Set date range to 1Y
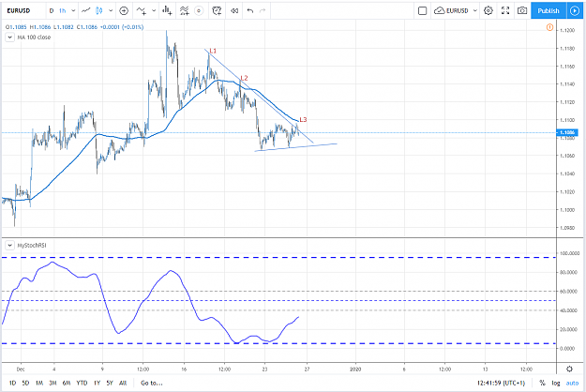 98,383
